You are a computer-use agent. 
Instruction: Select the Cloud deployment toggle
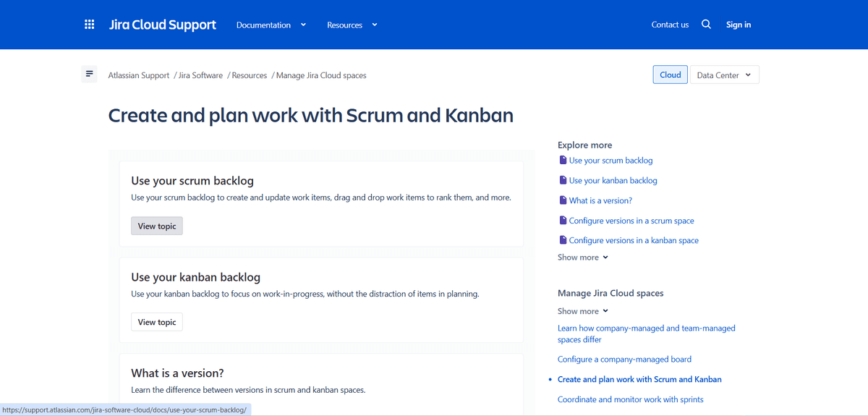pos(671,75)
